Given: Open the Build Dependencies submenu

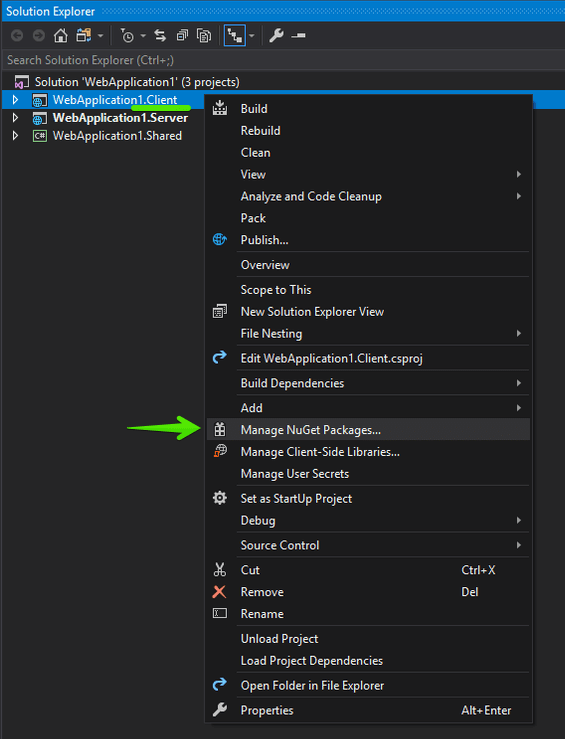Looking at the screenshot, I should 368,383.
